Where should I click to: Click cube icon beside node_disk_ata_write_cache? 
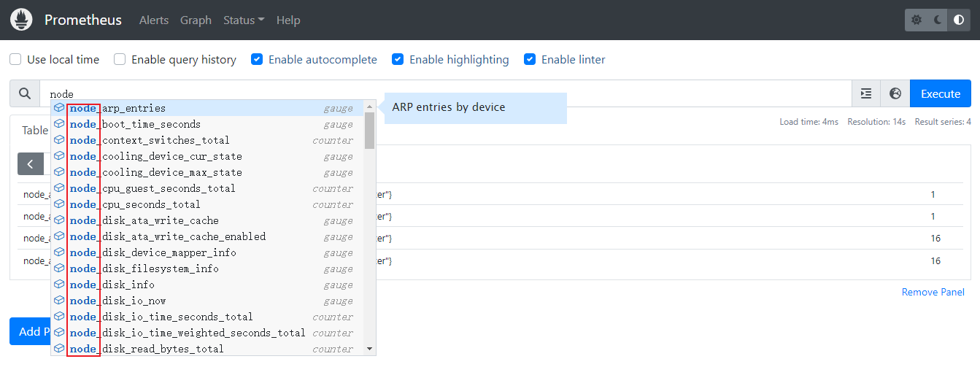(x=59, y=220)
